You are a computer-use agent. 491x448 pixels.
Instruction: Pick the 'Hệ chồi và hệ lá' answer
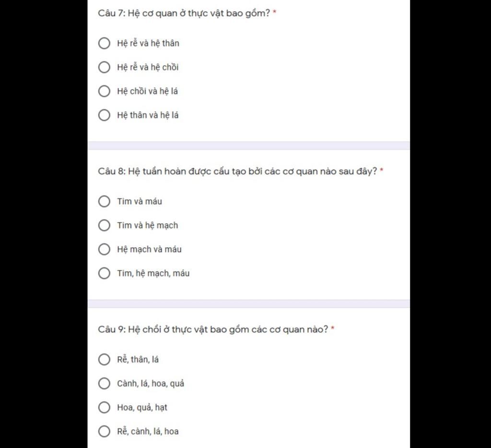pyautogui.click(x=104, y=91)
